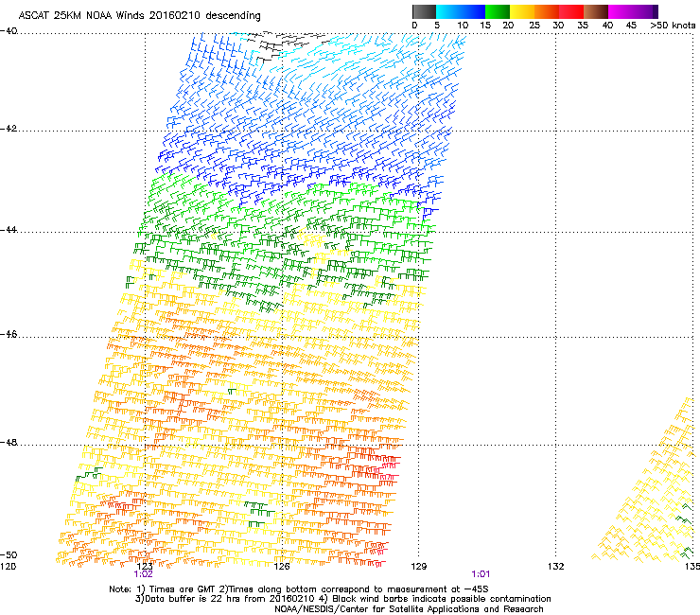Click the purple time stamp '1:01'
This screenshot has width=700, height=615.
(x=481, y=574)
